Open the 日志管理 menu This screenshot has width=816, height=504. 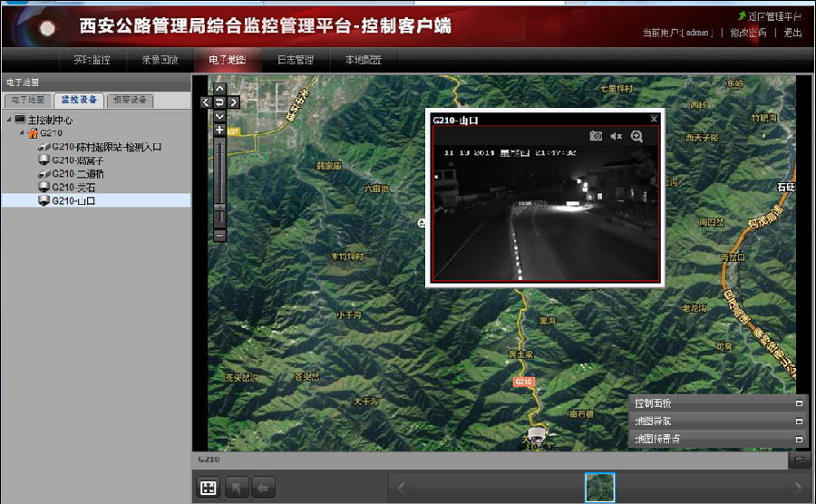295,60
